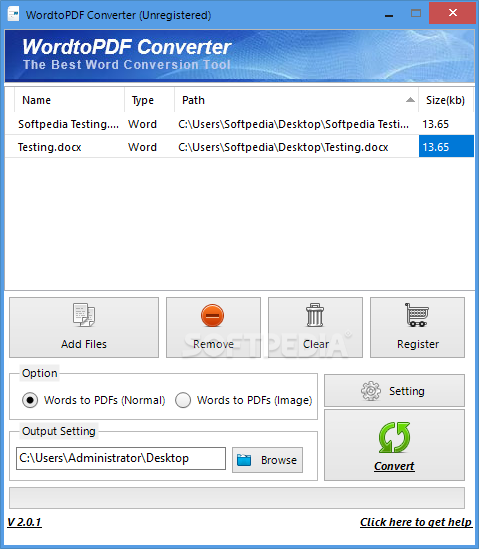
Task: Click the V 2.0.1 version link
Action: pyautogui.click(x=24, y=522)
